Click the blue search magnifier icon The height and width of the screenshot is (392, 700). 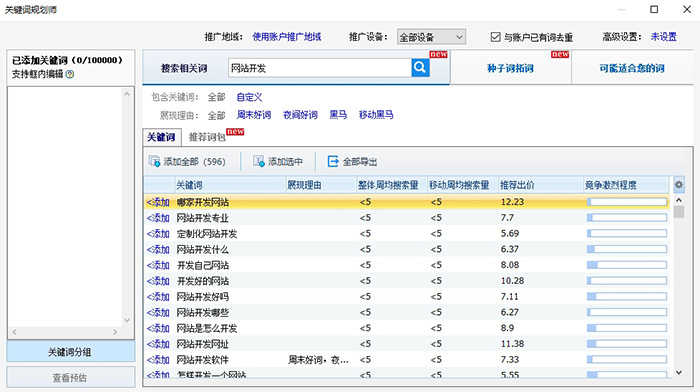tap(420, 68)
